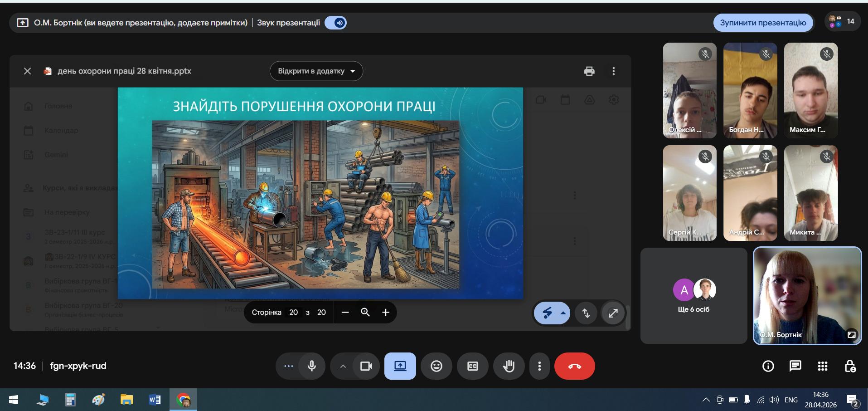The height and width of the screenshot is (411, 868).
Task: Mute the microphone
Action: (312, 366)
